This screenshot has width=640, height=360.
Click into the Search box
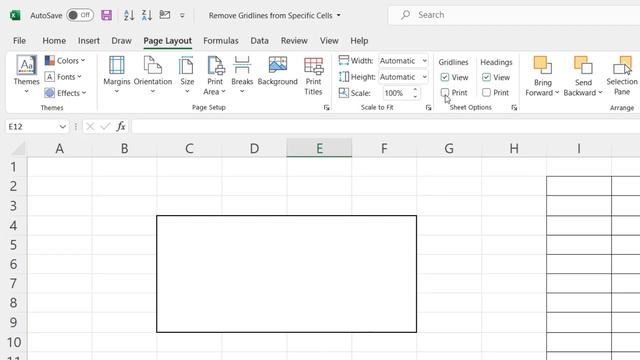tap(514, 15)
